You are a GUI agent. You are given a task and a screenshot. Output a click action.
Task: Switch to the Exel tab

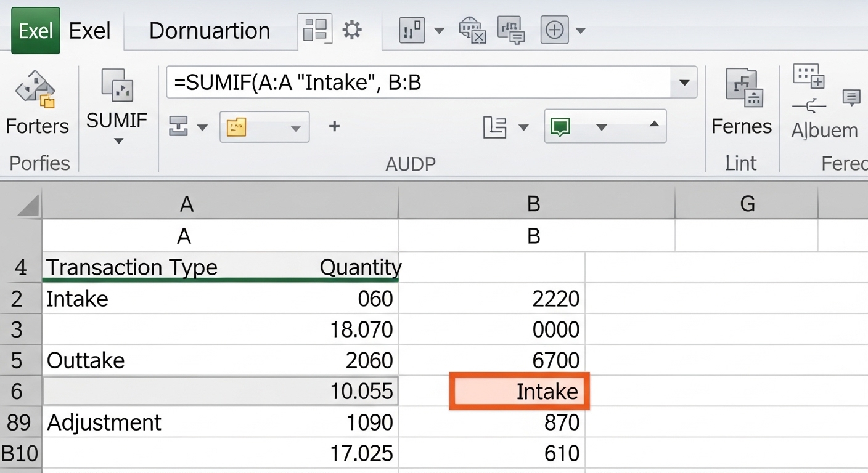90,30
